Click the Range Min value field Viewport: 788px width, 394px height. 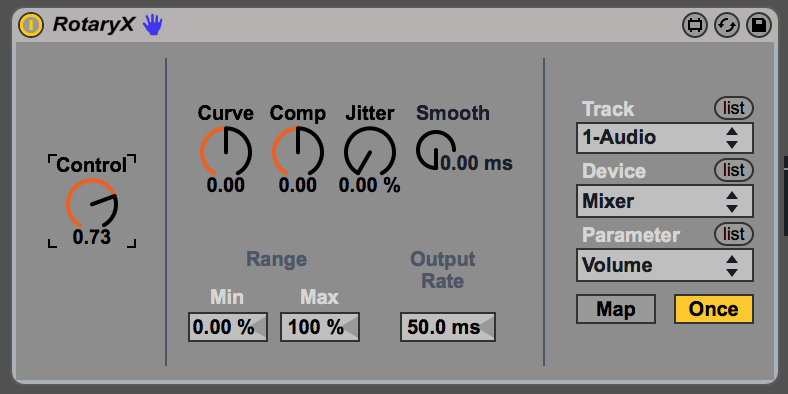[228, 327]
